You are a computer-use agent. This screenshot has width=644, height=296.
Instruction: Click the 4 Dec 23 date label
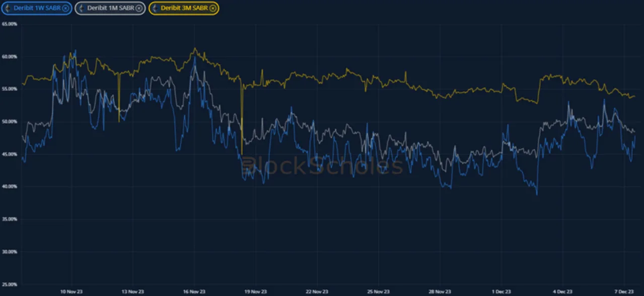tap(562, 292)
